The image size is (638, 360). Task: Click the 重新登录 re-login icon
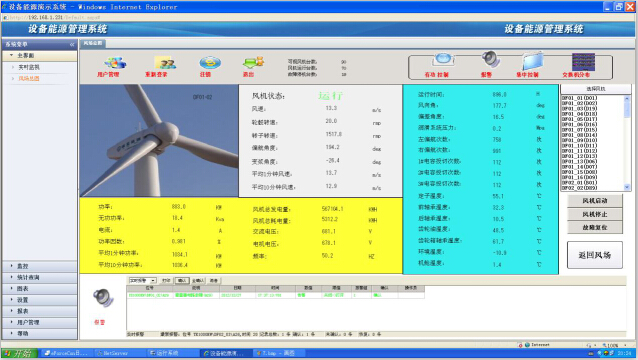165,63
